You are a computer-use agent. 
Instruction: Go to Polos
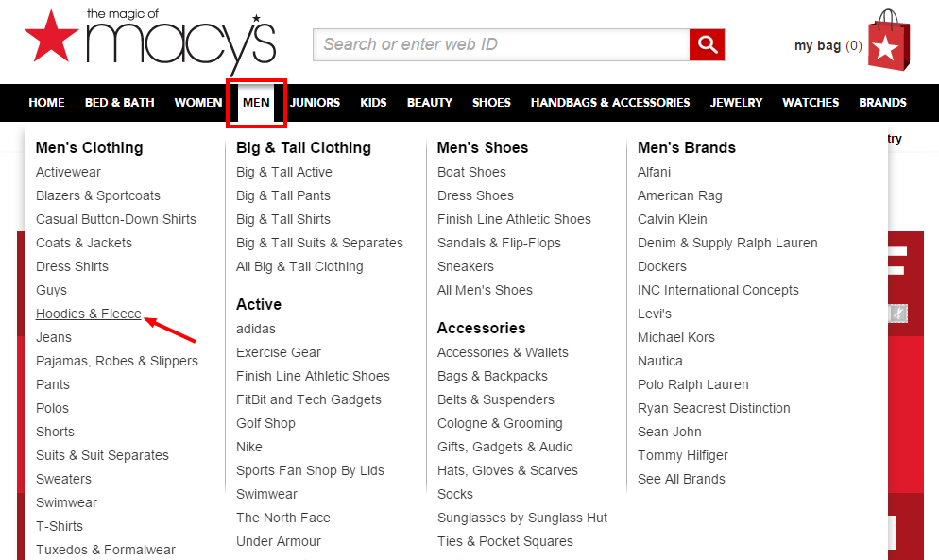(52, 408)
